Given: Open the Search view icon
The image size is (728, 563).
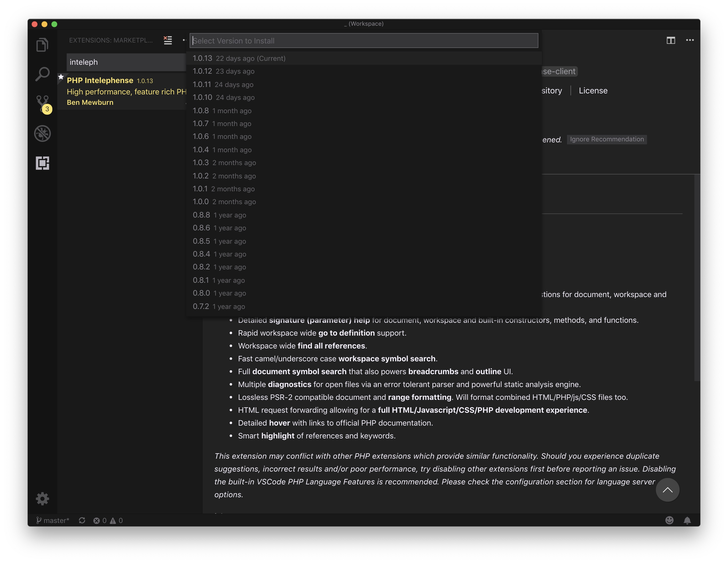Looking at the screenshot, I should [x=42, y=74].
